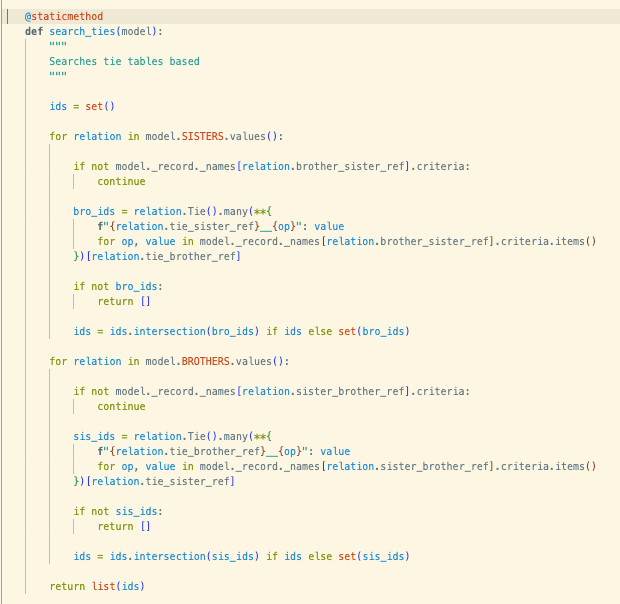The image size is (620, 604).
Task: Click 'continue' below the sister_brother_ref check
Action: coord(121,406)
